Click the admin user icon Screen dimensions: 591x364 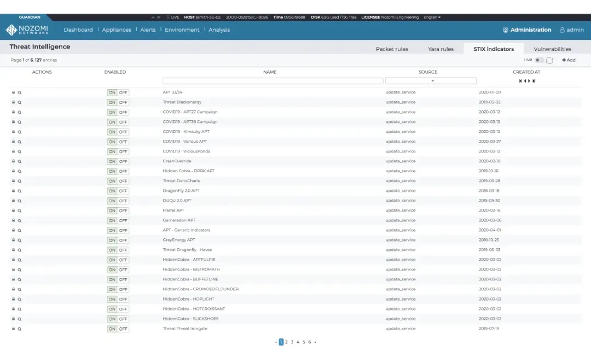coord(563,30)
